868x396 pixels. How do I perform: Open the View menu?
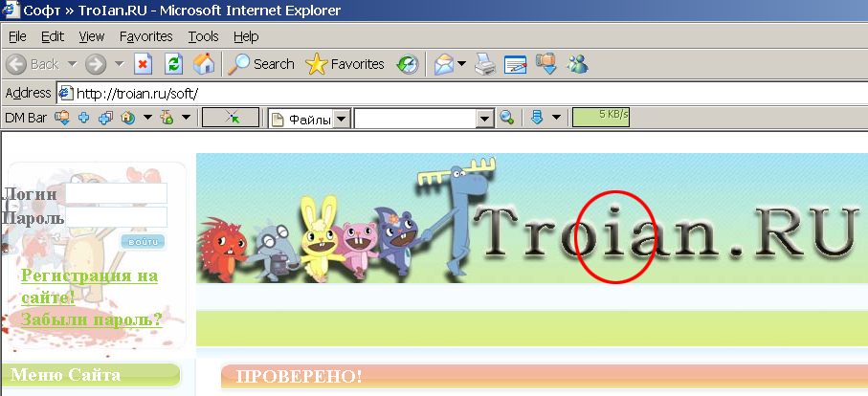click(91, 37)
